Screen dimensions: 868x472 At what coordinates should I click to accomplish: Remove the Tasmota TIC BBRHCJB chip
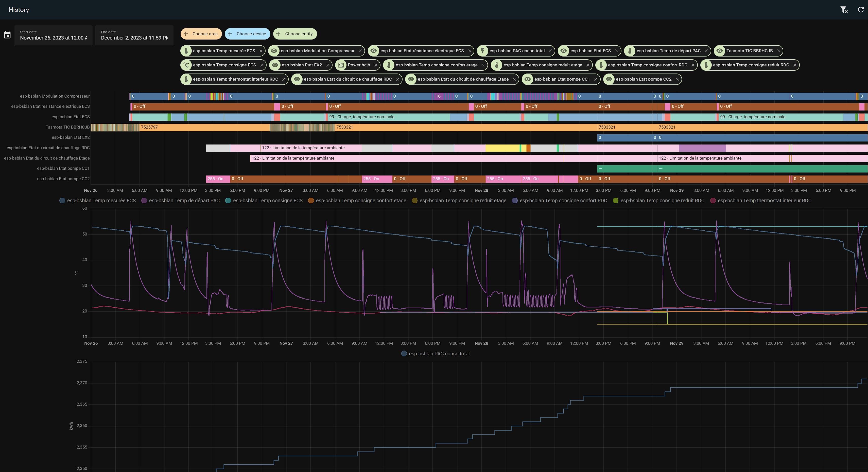point(778,51)
